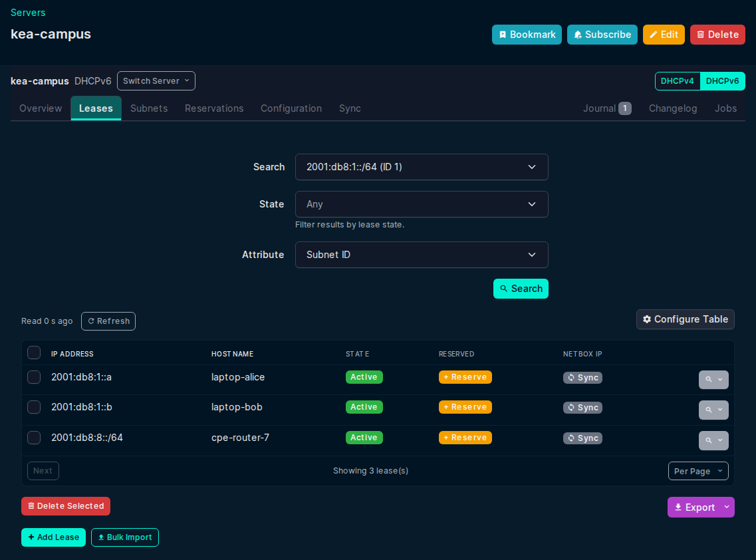
Task: Check the box for 2001:db8:1::b
Action: coord(34,407)
